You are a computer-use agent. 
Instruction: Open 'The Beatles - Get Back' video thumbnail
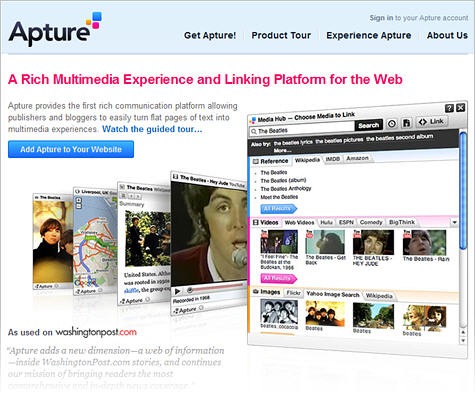(325, 242)
